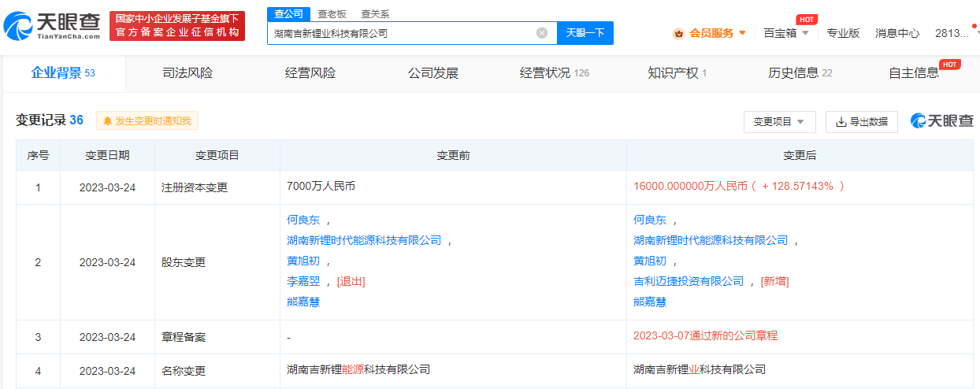Viewport: 980px width, 389px height.
Task: Click 何良东 in the 变更前 column
Action: 303,220
